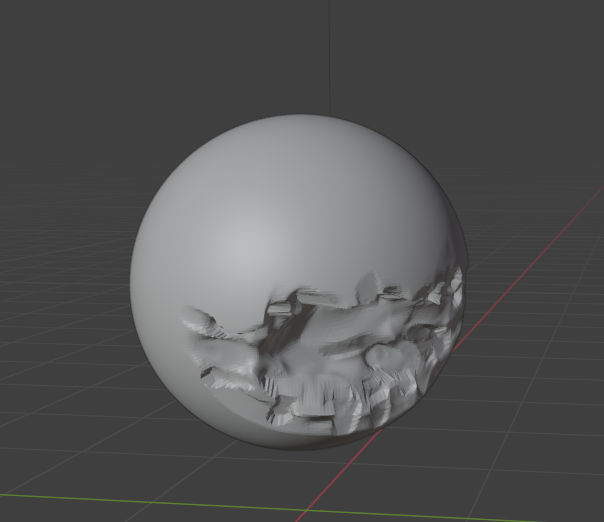Click the smooth upper surface of the sphere
Viewport: 604px width, 522px height.
click(x=300, y=180)
